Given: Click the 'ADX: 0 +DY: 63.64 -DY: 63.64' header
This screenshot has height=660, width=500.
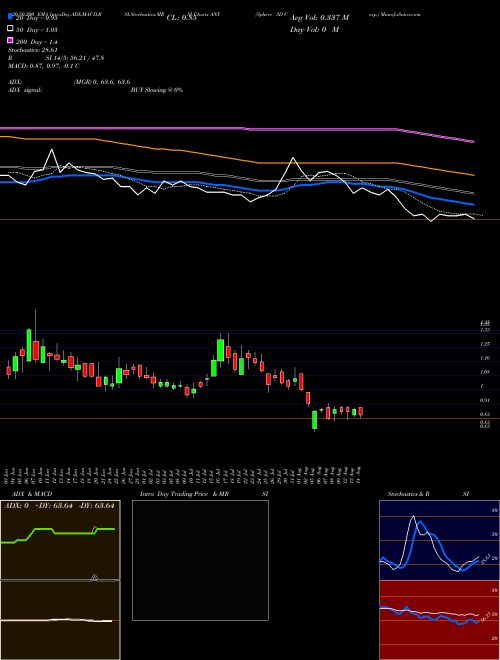Looking at the screenshot, I should [59, 505].
